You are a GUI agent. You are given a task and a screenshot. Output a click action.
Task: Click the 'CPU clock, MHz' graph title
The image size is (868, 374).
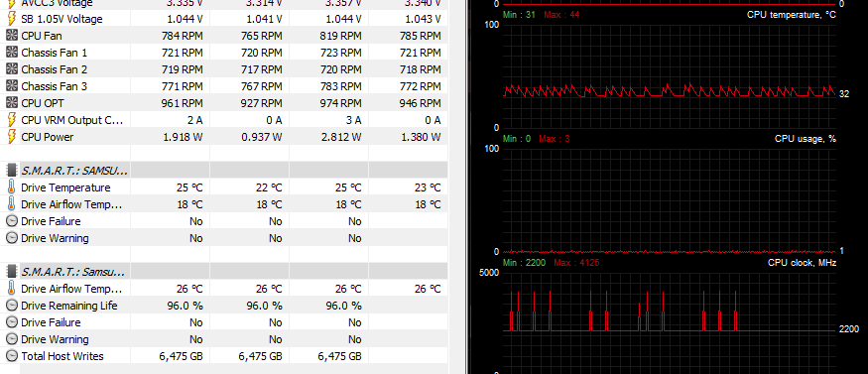point(803,262)
